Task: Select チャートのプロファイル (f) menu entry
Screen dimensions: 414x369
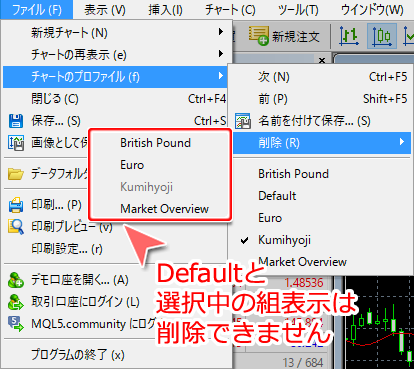Action: pyautogui.click(x=115, y=77)
